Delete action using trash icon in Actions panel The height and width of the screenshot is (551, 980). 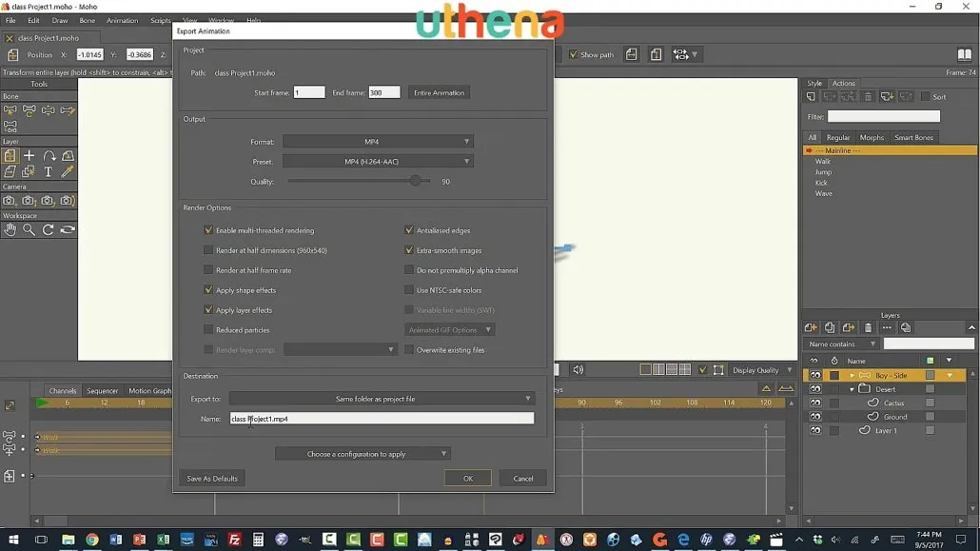(868, 97)
